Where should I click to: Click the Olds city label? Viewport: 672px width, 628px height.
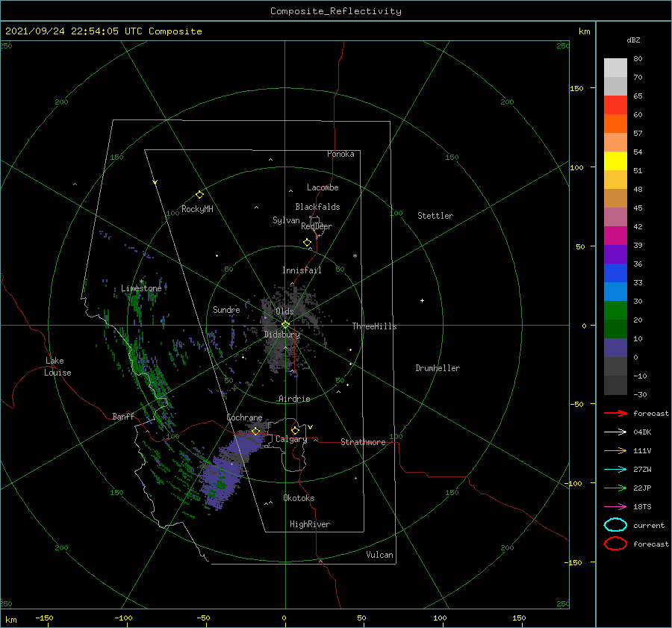click(x=284, y=311)
